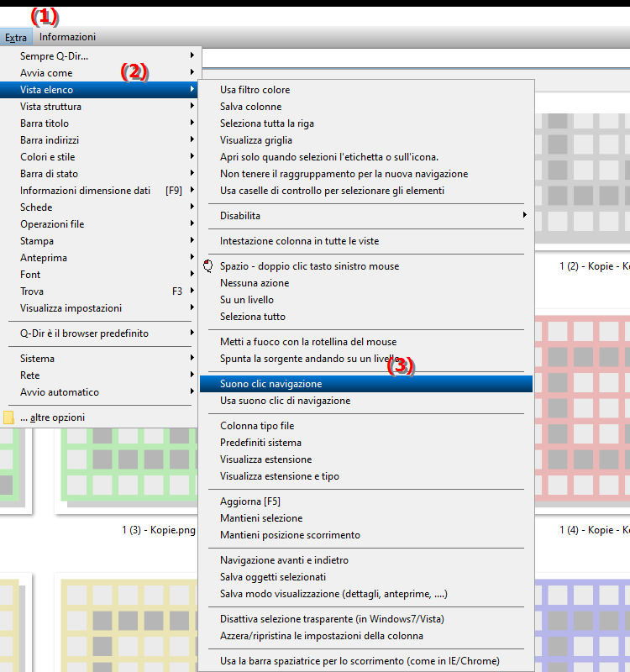Open the Trova F3 submenu
Screen dimensions: 630x672
98,291
